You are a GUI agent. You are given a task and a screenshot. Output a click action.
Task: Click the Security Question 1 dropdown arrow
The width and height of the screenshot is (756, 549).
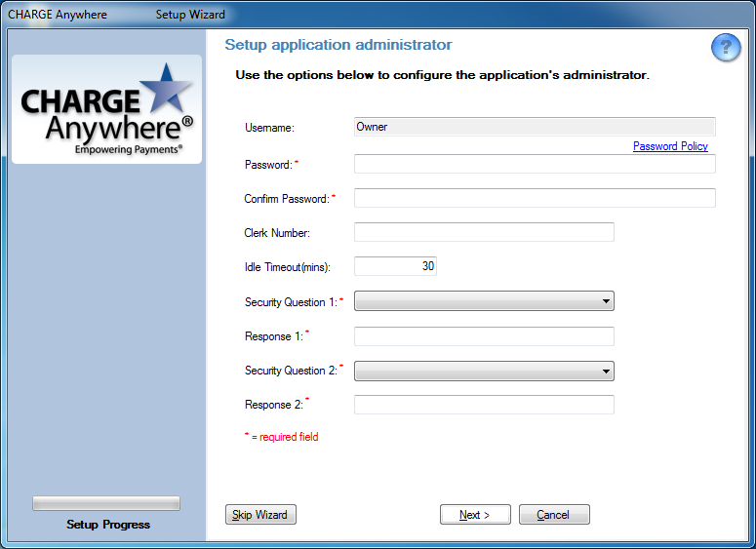click(x=606, y=302)
